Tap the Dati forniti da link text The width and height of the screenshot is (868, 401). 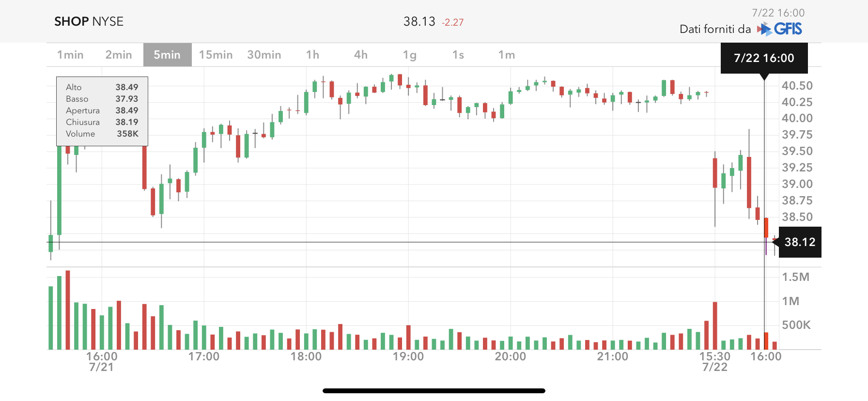(715, 29)
